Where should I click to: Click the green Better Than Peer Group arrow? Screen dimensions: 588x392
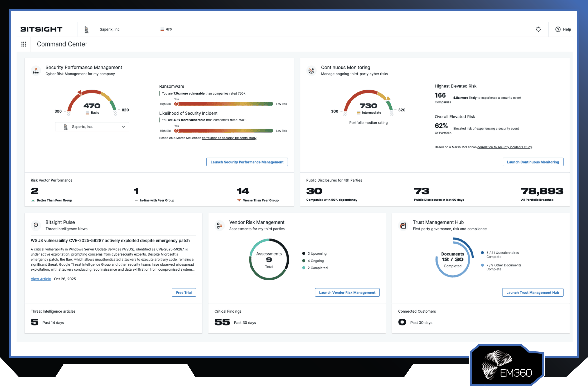(33, 200)
